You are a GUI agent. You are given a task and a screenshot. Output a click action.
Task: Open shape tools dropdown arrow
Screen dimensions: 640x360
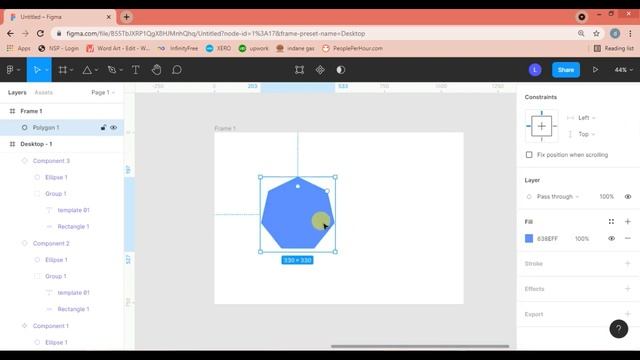point(96,70)
